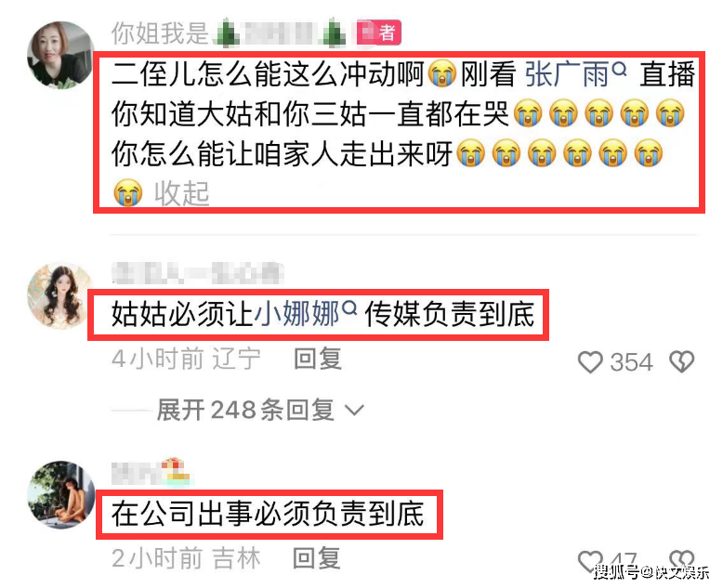Open the long-haired girl avatar profile
The height and width of the screenshot is (588, 723).
pos(60,295)
